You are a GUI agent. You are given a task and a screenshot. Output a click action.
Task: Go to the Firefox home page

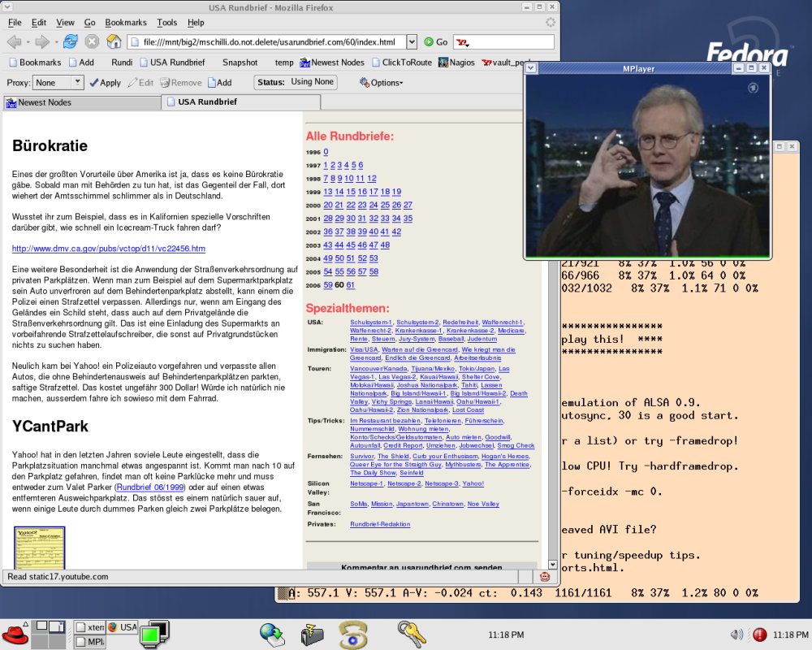(x=114, y=41)
